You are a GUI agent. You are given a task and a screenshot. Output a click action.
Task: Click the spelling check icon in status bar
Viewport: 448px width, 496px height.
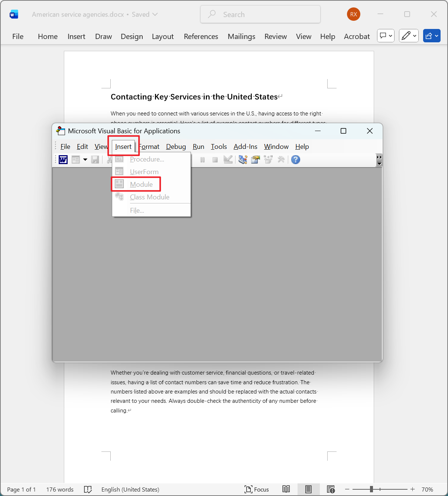click(x=88, y=489)
